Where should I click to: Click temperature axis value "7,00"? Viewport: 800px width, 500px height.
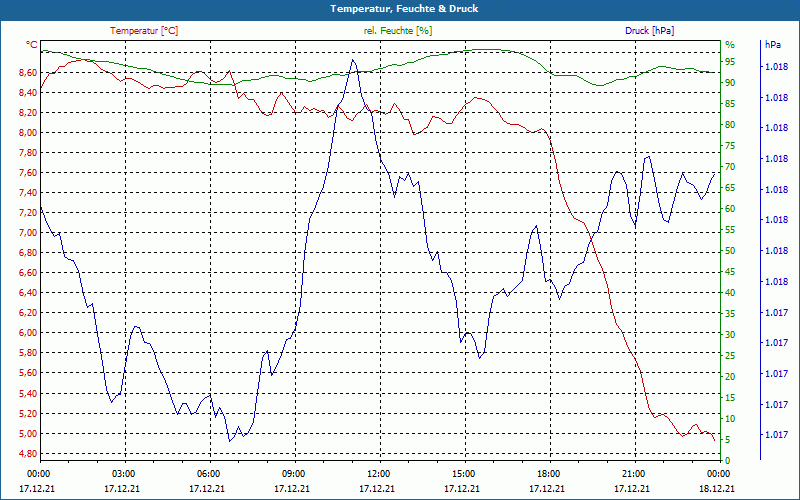[x=28, y=233]
